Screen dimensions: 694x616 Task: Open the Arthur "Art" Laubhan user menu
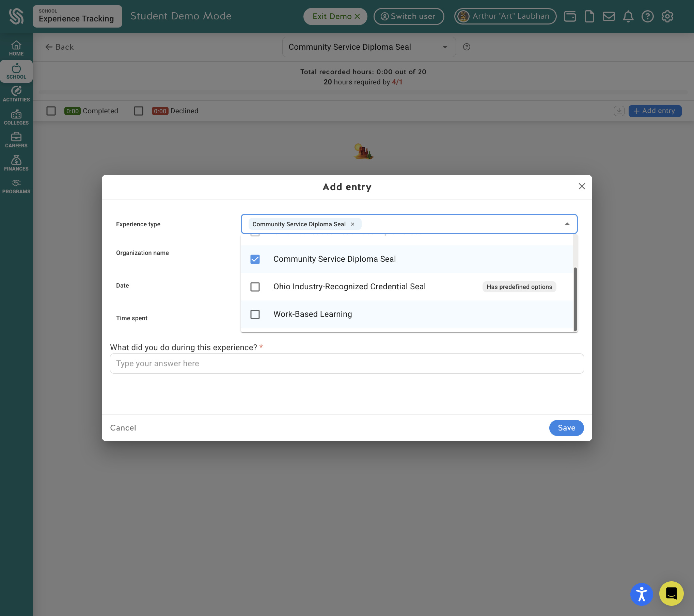coord(505,16)
